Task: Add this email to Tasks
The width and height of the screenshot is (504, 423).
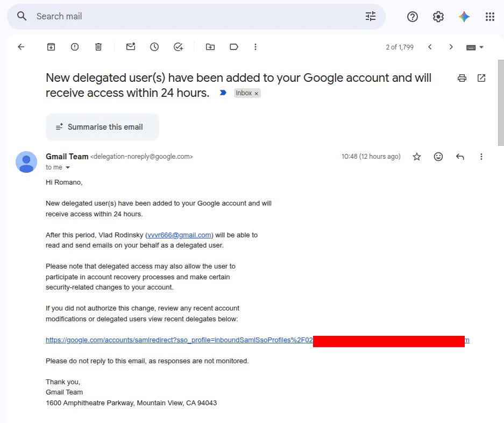Action: 179,47
